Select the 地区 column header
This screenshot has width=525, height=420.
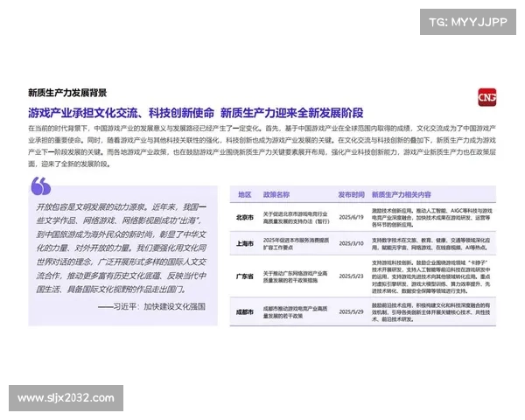(x=245, y=194)
